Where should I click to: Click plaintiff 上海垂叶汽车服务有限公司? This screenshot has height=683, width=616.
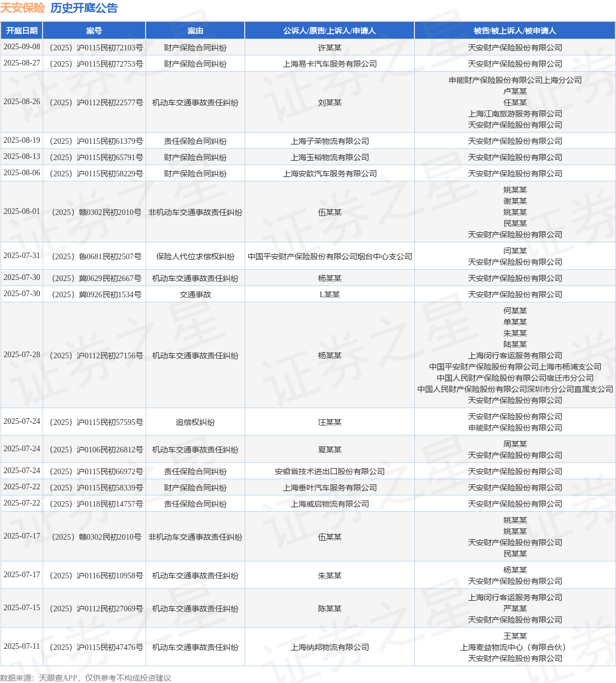330,488
